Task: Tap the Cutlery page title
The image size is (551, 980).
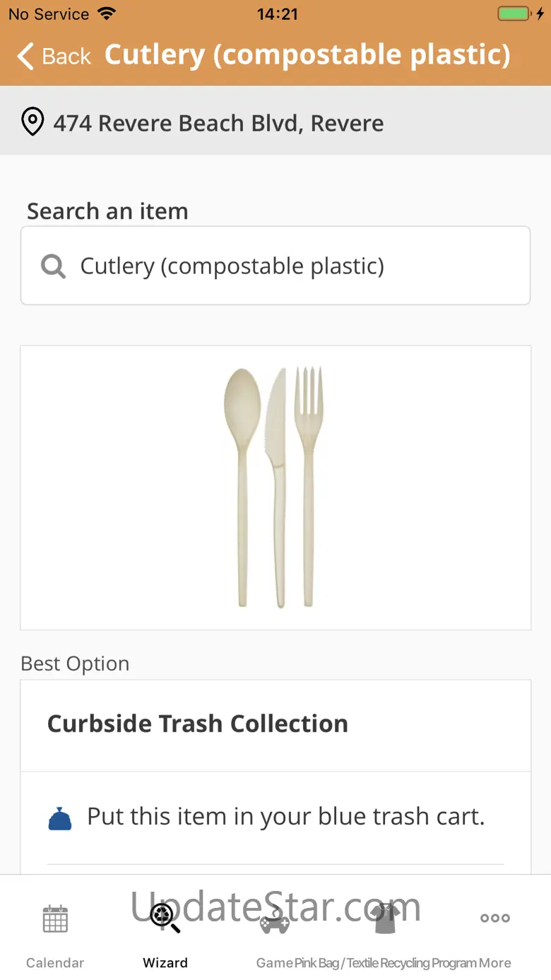Action: tap(307, 55)
